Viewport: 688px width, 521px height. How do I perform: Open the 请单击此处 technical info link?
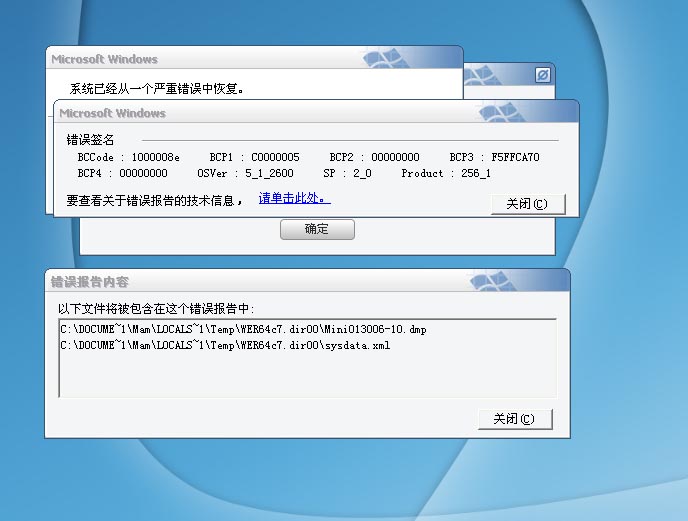point(294,198)
